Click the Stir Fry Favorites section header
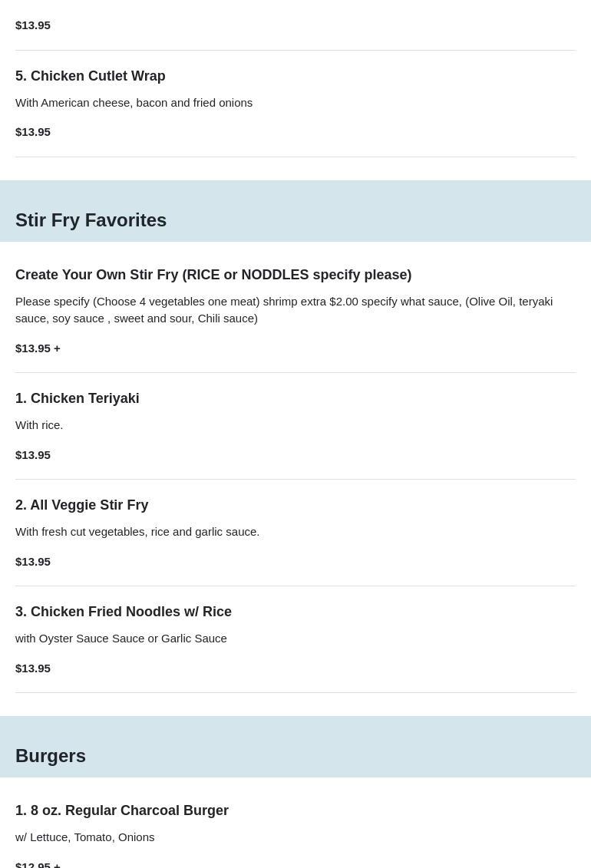Image resolution: width=591 pixels, height=868 pixels. coord(91,220)
